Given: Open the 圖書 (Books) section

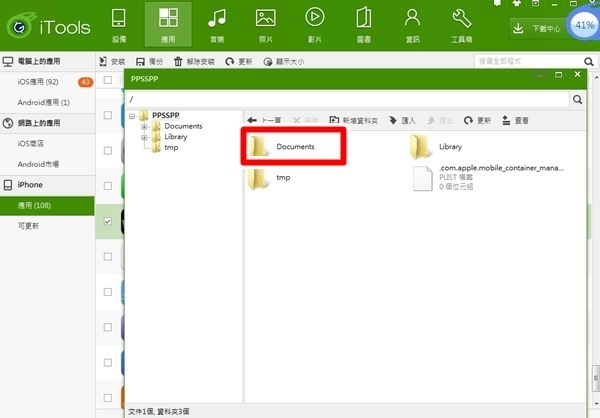Looking at the screenshot, I should tap(364, 24).
